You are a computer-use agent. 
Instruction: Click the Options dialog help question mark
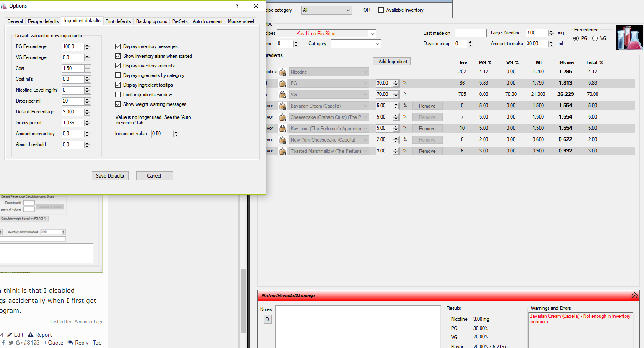[x=237, y=6]
